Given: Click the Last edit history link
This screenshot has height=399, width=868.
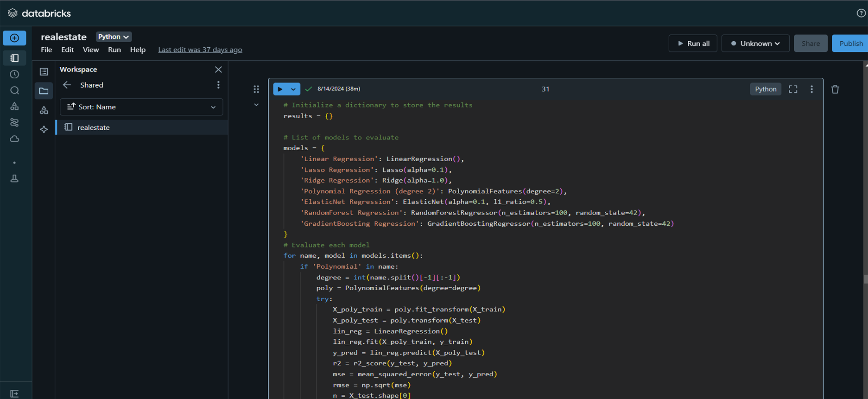Looking at the screenshot, I should click(x=200, y=50).
